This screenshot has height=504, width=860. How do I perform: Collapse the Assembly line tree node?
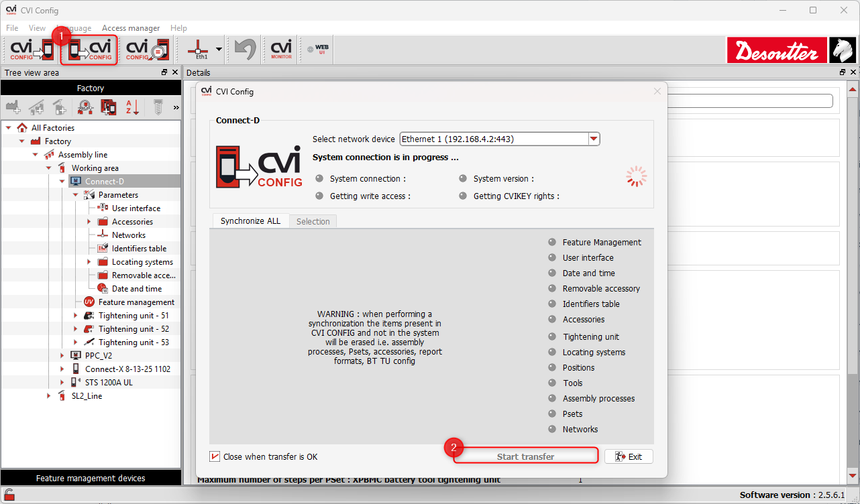click(36, 155)
